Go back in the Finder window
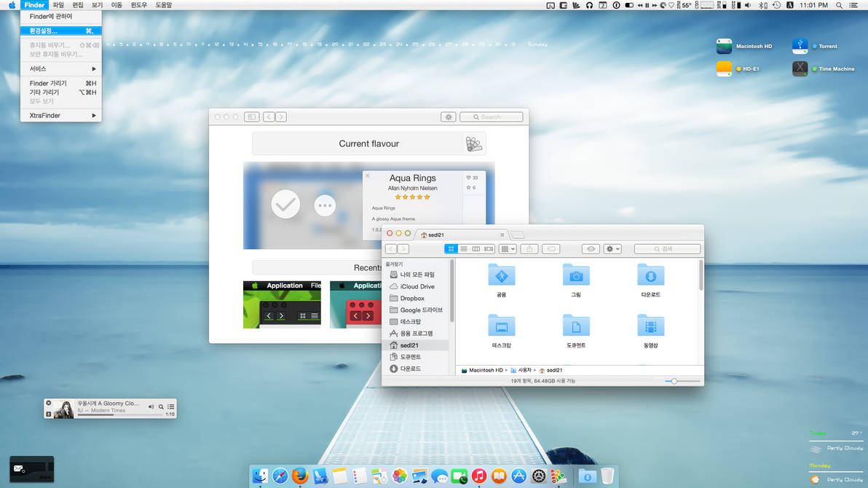This screenshot has height=488, width=868. coord(391,249)
